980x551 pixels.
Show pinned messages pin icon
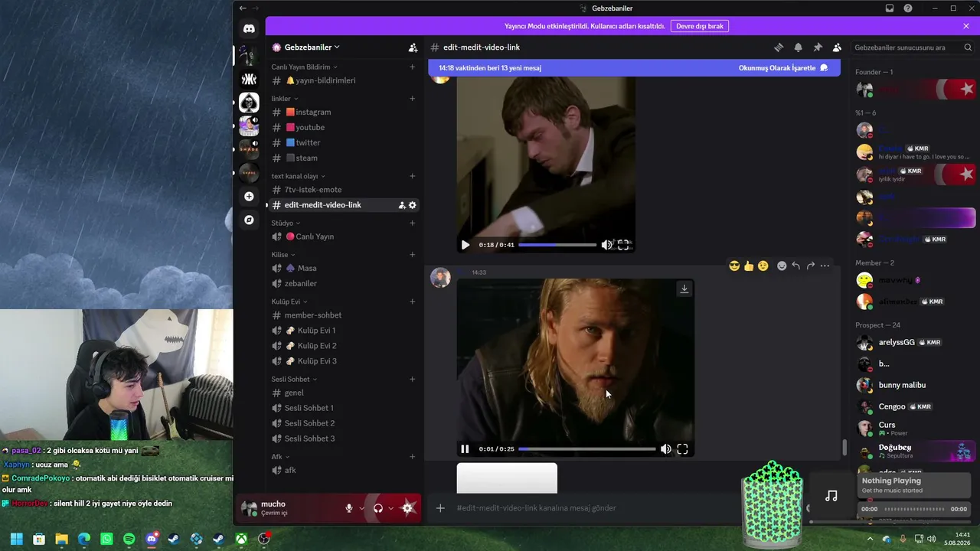(818, 47)
